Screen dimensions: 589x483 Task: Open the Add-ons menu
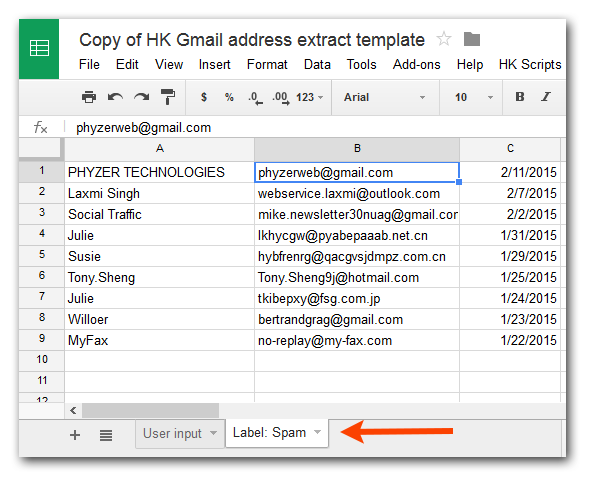click(x=417, y=65)
